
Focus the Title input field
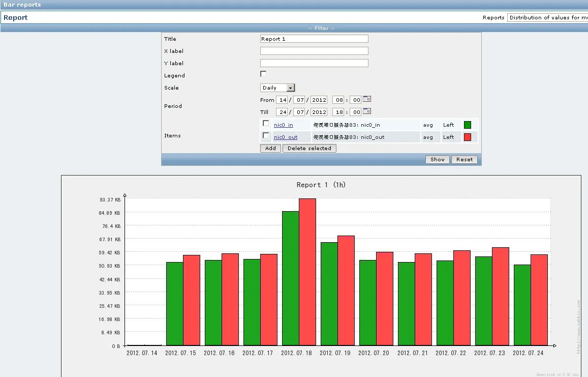[x=314, y=39]
